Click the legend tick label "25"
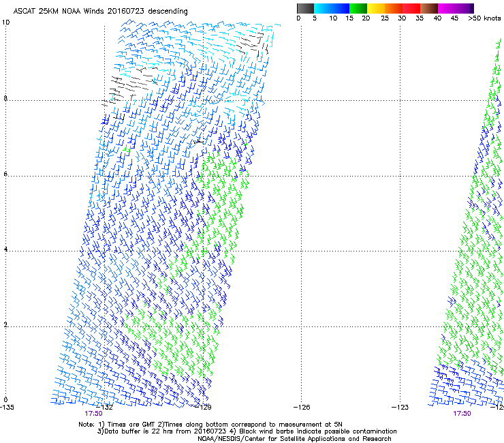 pyautogui.click(x=385, y=18)
